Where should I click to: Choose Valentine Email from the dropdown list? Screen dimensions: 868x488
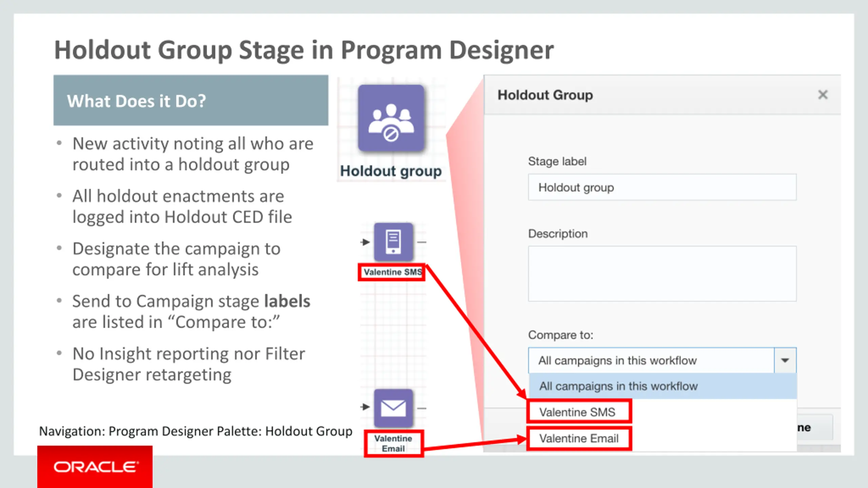579,438
